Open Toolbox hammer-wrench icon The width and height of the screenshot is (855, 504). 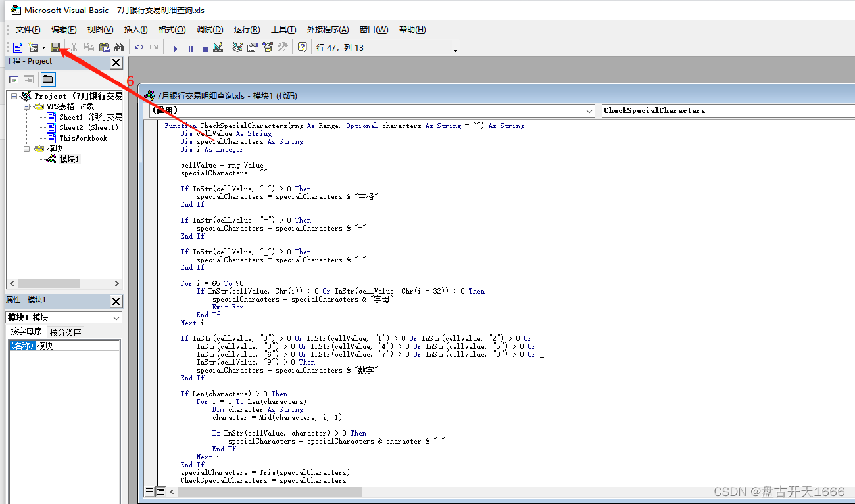pos(283,47)
